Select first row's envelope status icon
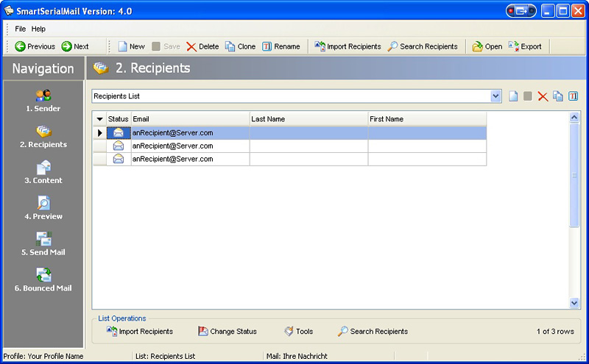Viewport: 589px width, 364px height. click(x=119, y=133)
